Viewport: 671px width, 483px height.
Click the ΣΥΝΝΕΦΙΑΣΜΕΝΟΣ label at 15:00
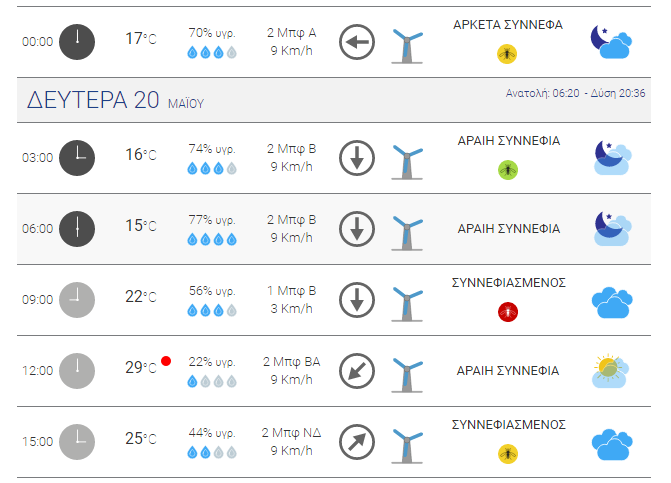click(509, 425)
